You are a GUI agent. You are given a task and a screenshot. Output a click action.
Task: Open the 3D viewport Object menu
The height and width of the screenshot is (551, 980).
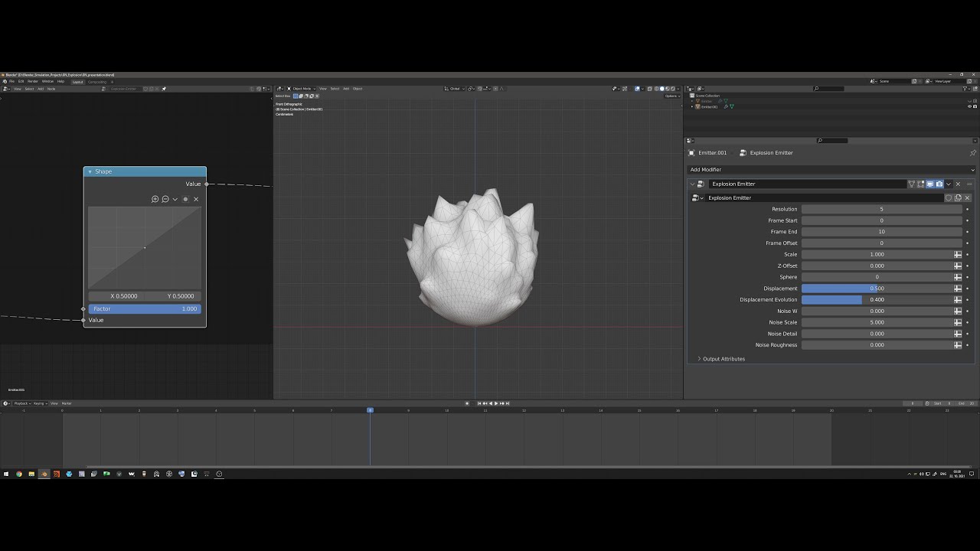coord(358,89)
